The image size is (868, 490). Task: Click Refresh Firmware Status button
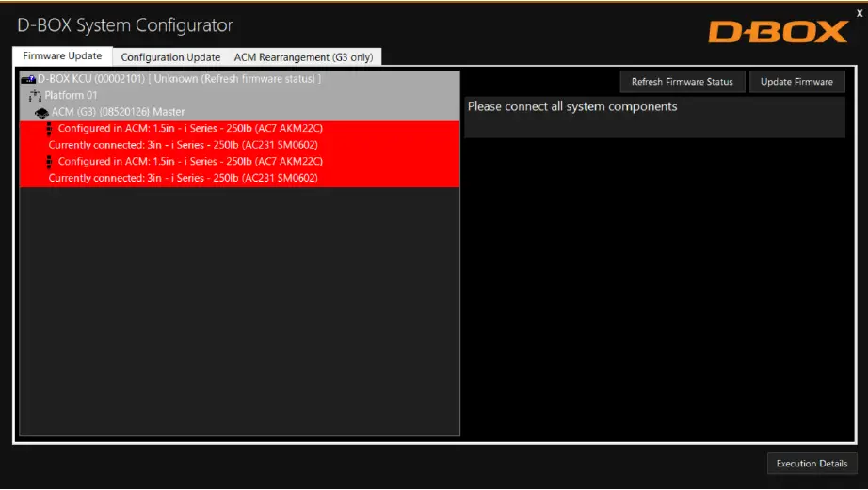point(682,81)
